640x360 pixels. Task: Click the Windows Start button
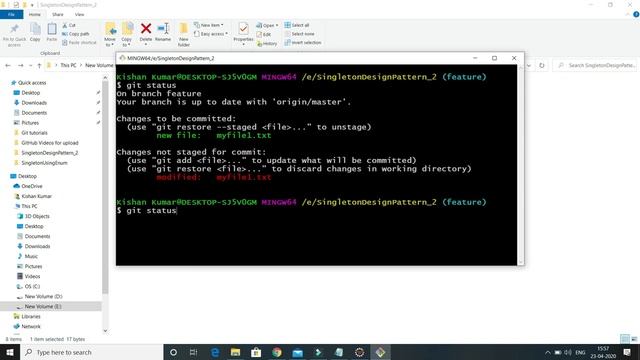click(10, 352)
